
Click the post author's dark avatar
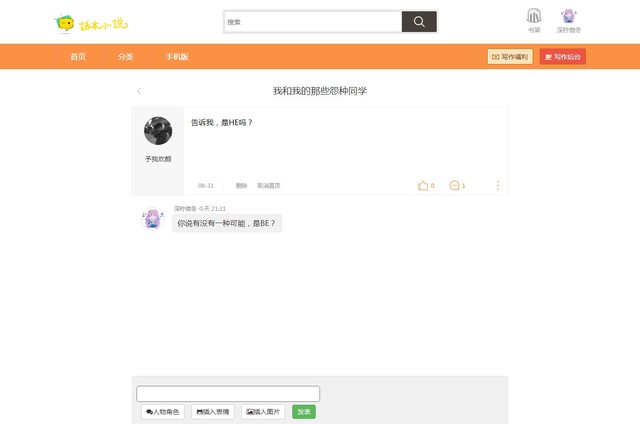tap(158, 131)
